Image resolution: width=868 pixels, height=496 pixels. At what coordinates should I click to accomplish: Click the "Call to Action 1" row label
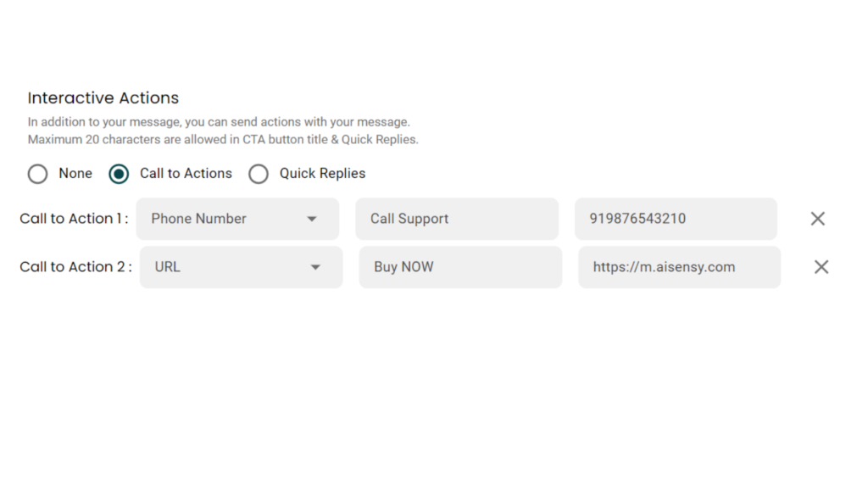pyautogui.click(x=74, y=219)
